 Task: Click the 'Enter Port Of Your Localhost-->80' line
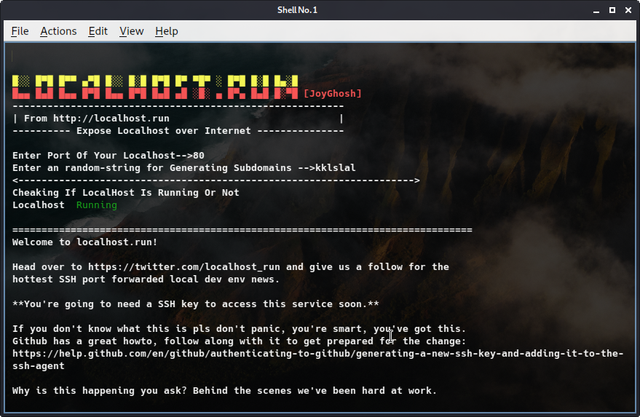tap(108, 155)
